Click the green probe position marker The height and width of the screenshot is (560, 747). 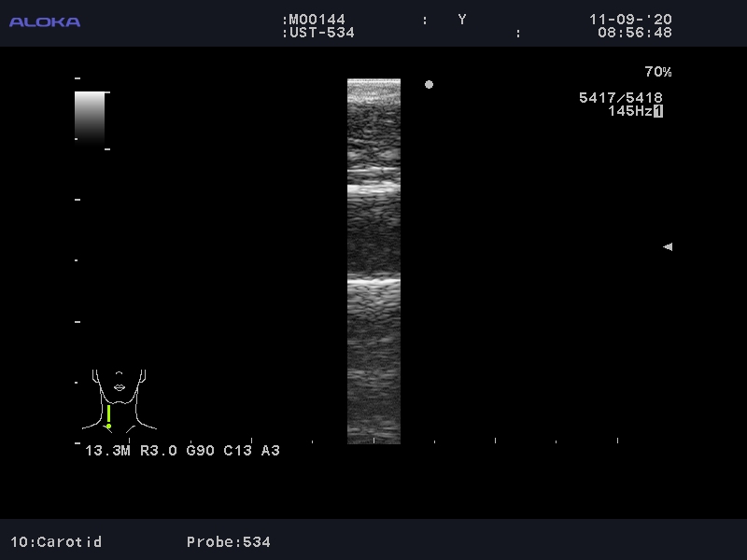(x=108, y=415)
